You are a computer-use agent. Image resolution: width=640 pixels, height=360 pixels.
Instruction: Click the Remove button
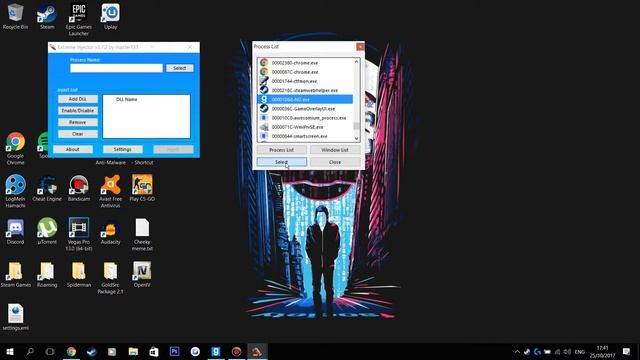78,122
